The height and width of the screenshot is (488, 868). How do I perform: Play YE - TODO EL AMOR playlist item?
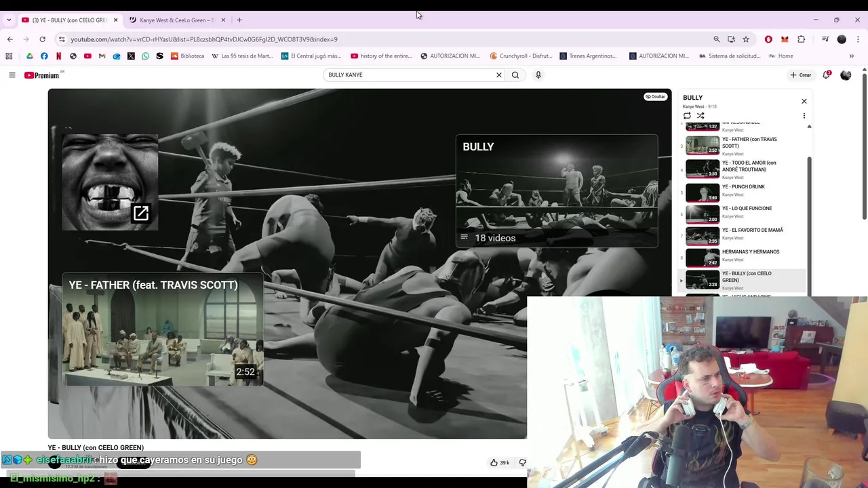pyautogui.click(x=743, y=168)
